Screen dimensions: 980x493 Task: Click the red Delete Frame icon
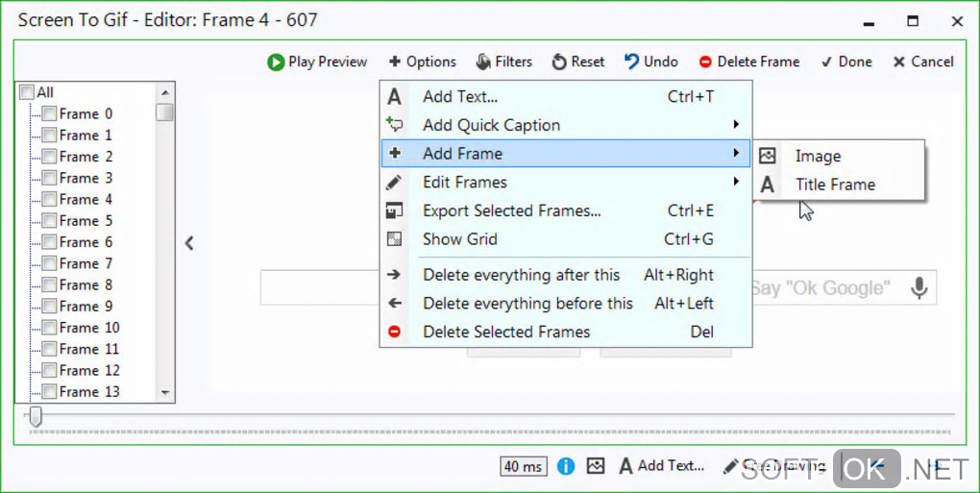705,62
